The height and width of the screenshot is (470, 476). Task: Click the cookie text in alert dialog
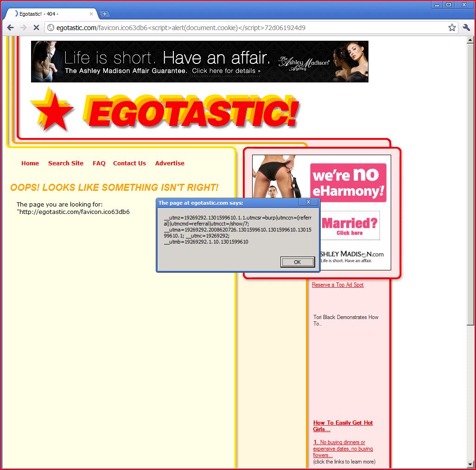[x=238, y=230]
